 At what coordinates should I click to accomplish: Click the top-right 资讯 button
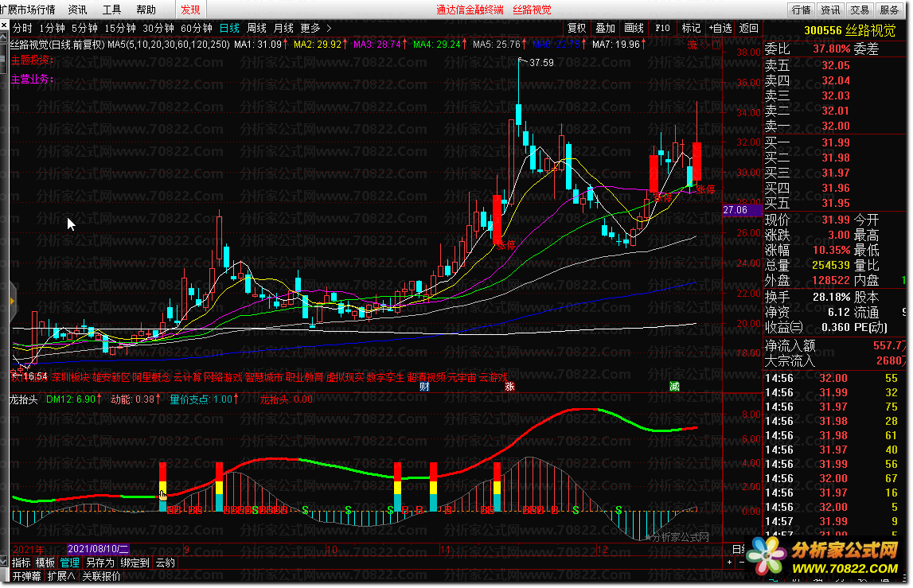coord(830,10)
